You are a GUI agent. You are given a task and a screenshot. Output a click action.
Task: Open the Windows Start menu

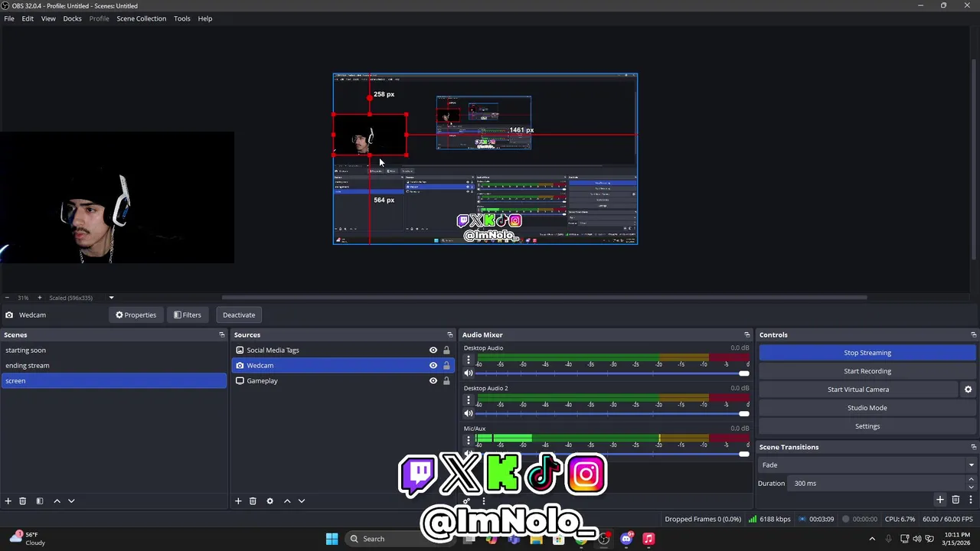click(x=332, y=539)
